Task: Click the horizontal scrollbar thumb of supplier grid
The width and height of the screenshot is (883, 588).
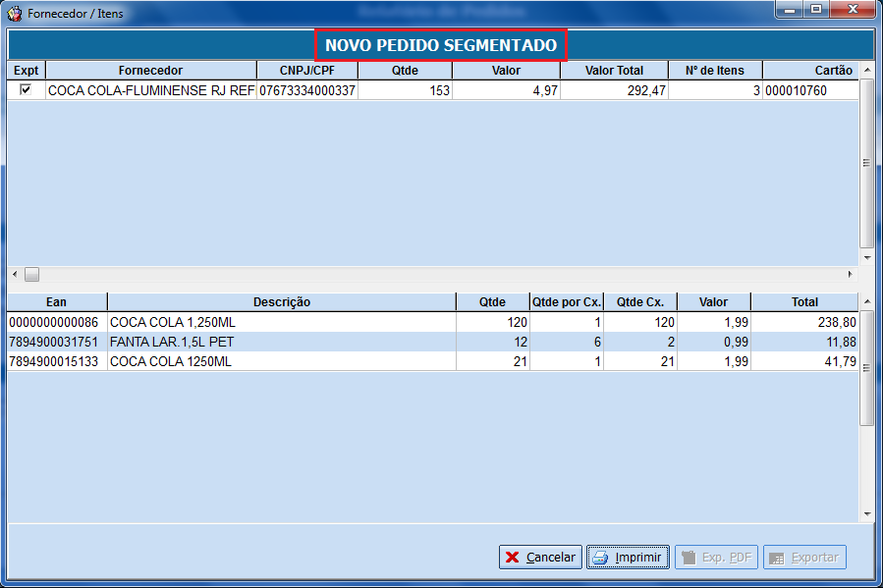Action: [32, 275]
